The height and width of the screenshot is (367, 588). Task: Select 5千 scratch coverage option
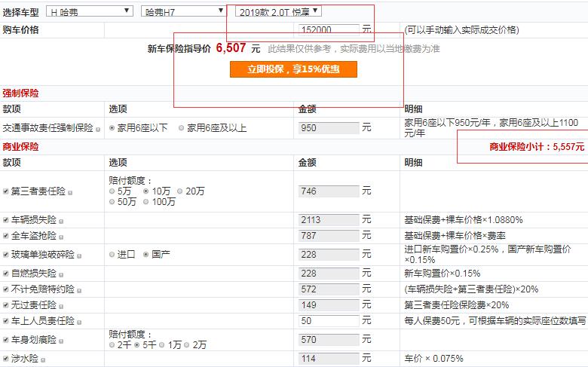[137, 345]
